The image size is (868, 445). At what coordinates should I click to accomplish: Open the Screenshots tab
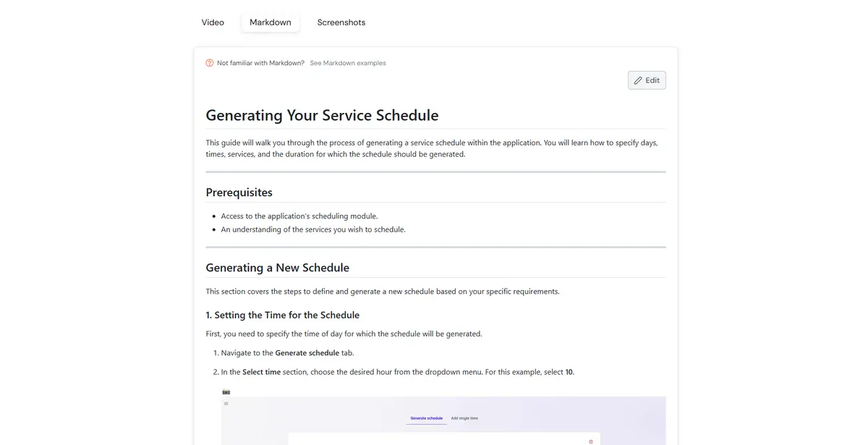pos(341,22)
